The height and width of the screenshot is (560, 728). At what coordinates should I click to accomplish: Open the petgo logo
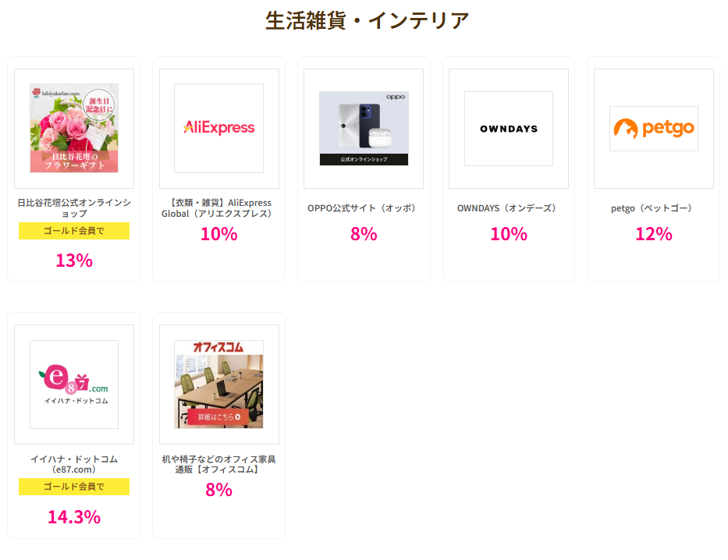click(x=654, y=128)
